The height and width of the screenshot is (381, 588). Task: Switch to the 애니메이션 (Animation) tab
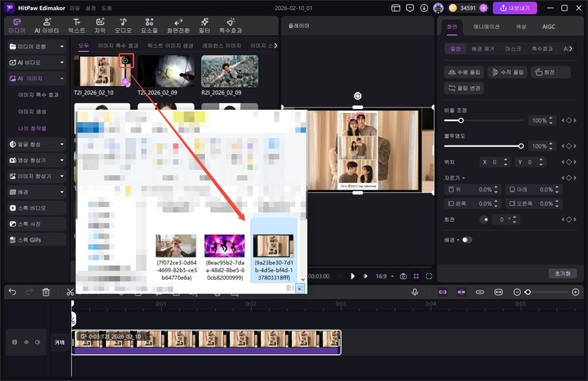[x=487, y=26]
